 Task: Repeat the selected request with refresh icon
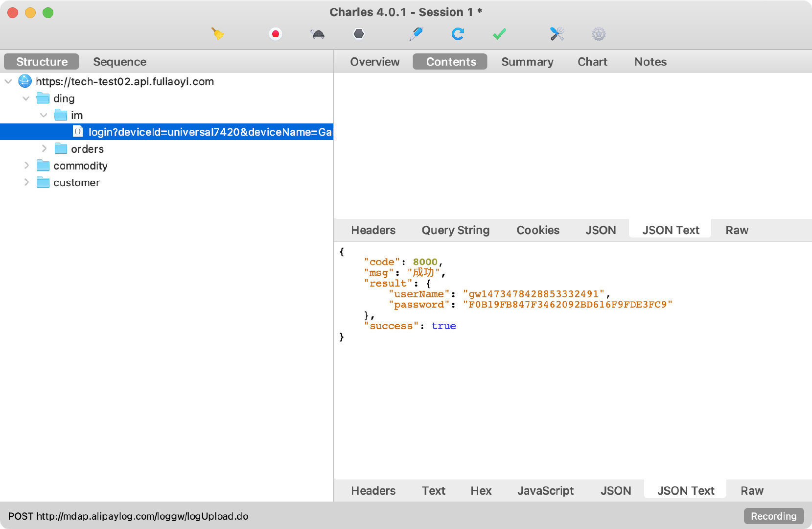[458, 34]
